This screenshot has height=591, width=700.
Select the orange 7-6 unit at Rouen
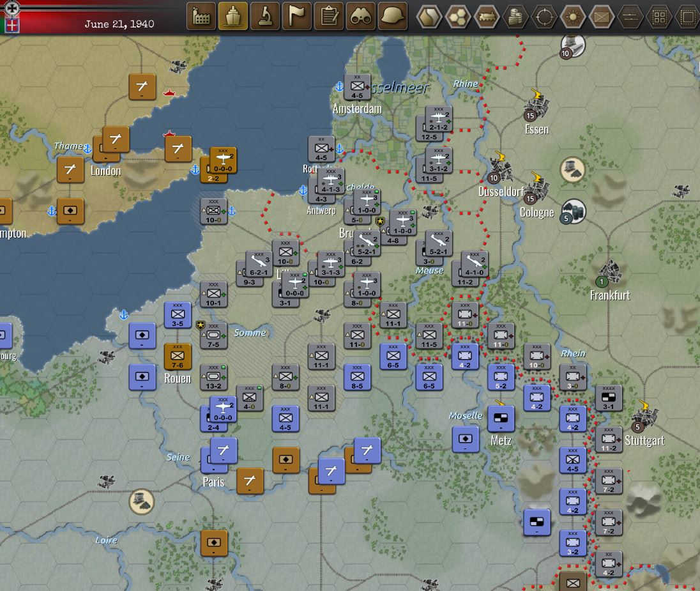tap(178, 357)
